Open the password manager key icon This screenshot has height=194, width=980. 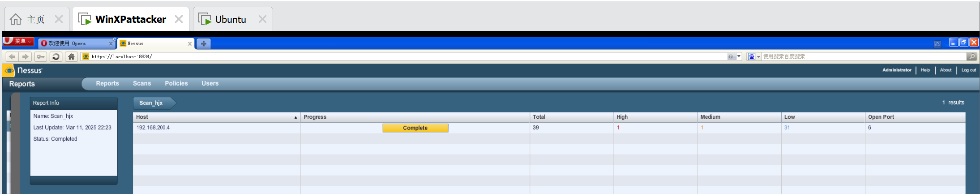[41, 56]
